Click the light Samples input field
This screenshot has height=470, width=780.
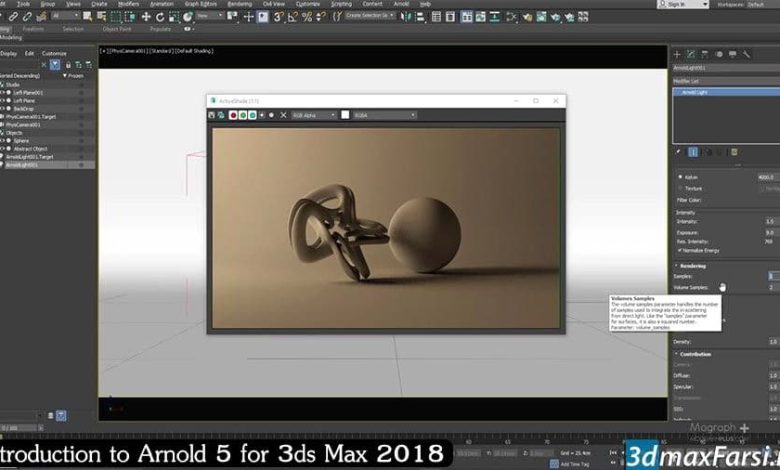click(x=774, y=276)
